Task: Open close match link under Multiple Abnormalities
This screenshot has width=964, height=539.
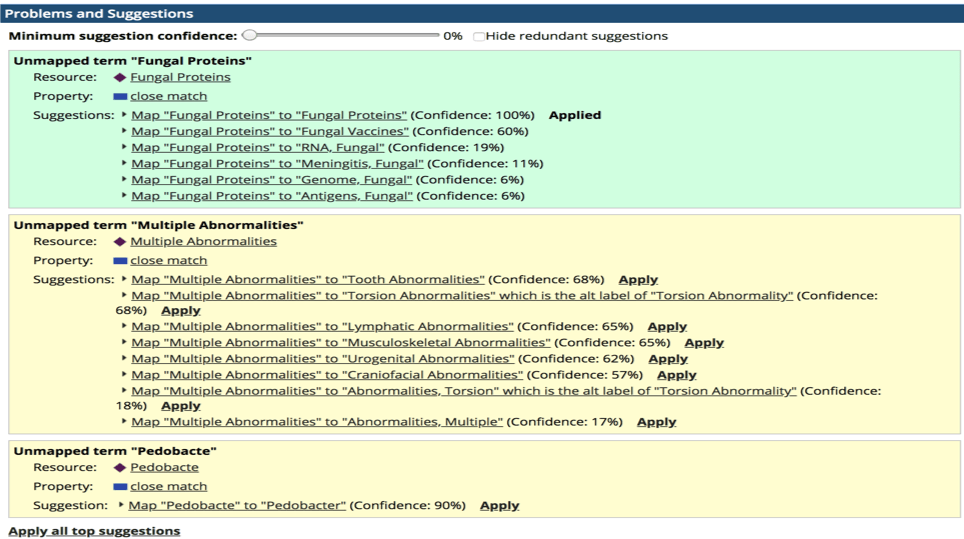Action: point(168,261)
